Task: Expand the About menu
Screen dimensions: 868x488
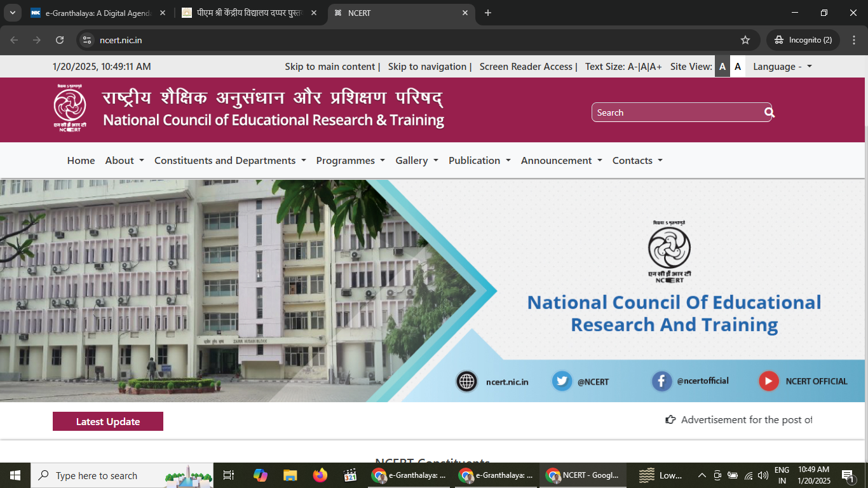Action: (125, 161)
